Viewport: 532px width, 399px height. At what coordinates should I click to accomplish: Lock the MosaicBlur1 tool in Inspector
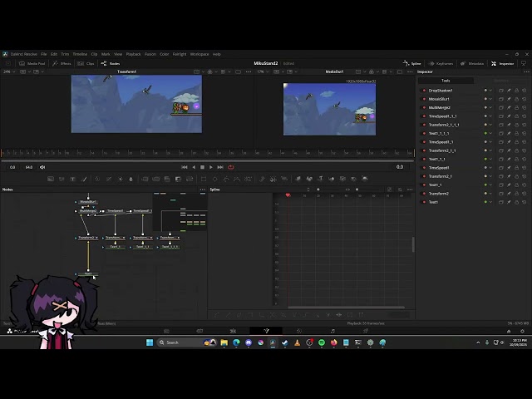tap(516, 99)
